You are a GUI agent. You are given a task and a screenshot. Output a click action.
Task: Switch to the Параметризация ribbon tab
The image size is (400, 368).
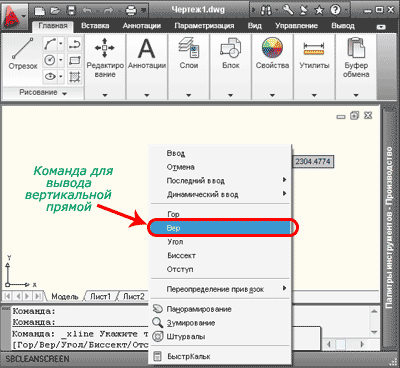[204, 26]
